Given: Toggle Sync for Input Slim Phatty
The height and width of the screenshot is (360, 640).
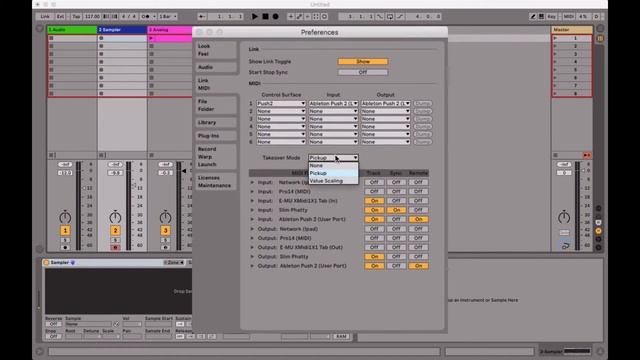Looking at the screenshot, I should point(396,210).
